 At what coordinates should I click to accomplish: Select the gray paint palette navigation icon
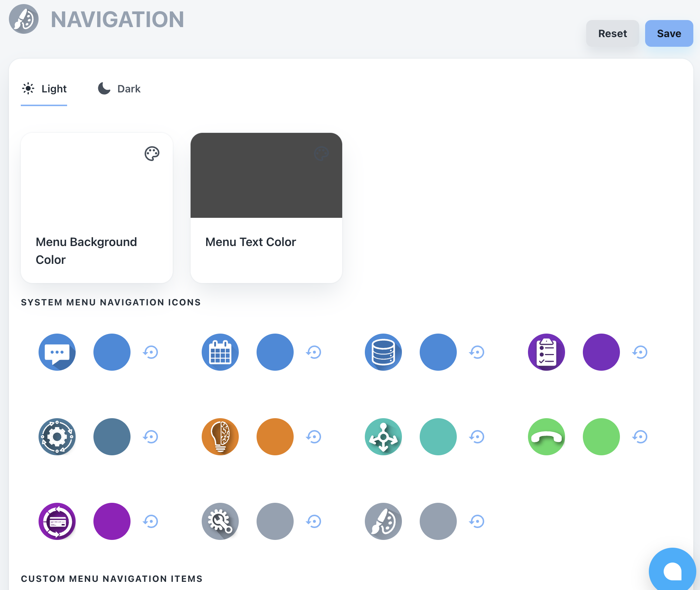pyautogui.click(x=383, y=521)
